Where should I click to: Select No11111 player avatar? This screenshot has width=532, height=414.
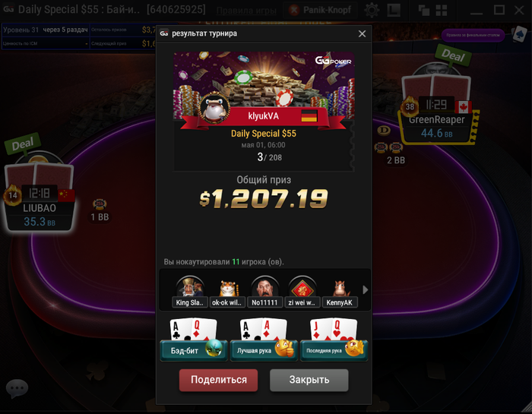264,292
